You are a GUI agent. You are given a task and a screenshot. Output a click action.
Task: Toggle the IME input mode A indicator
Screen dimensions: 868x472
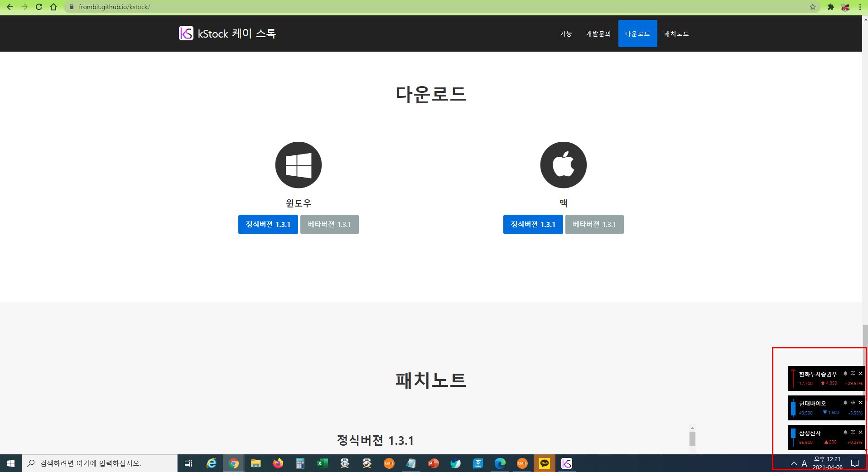point(804,463)
